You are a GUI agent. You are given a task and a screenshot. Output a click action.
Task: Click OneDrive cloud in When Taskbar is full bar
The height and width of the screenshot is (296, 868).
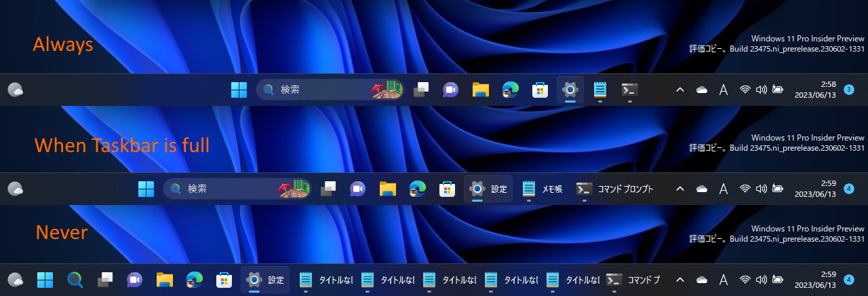click(x=702, y=189)
